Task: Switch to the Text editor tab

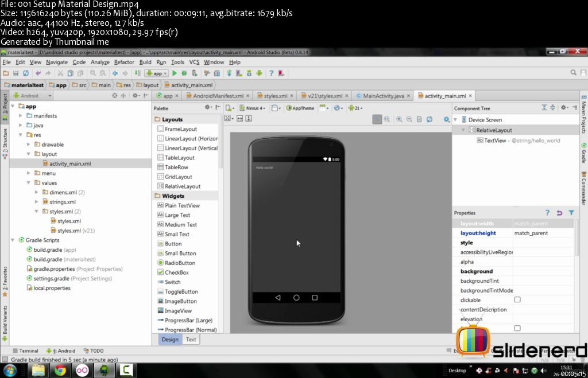Action: [x=191, y=340]
